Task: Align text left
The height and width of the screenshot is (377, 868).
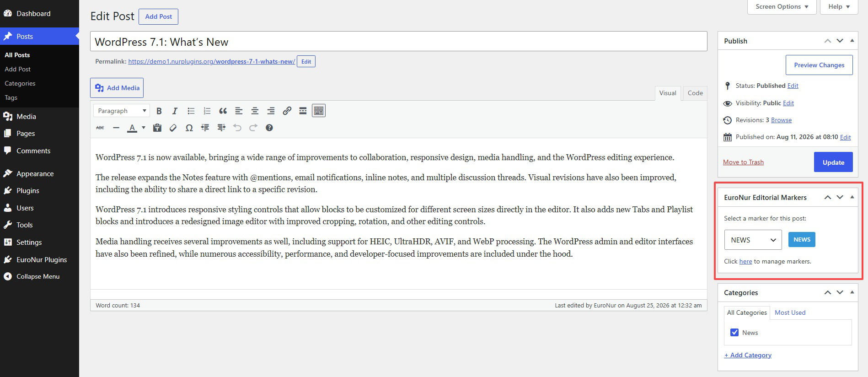Action: click(239, 111)
